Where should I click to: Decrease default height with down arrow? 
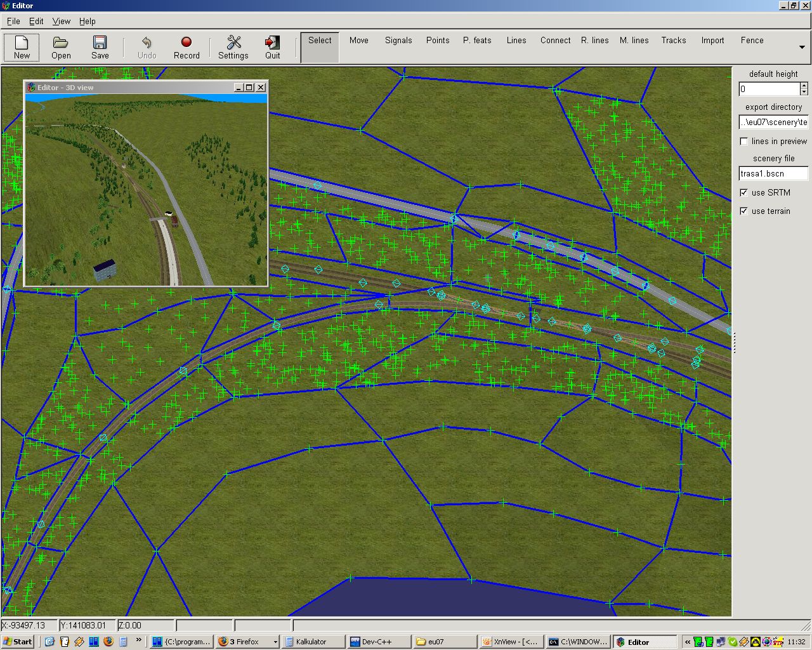[804, 93]
